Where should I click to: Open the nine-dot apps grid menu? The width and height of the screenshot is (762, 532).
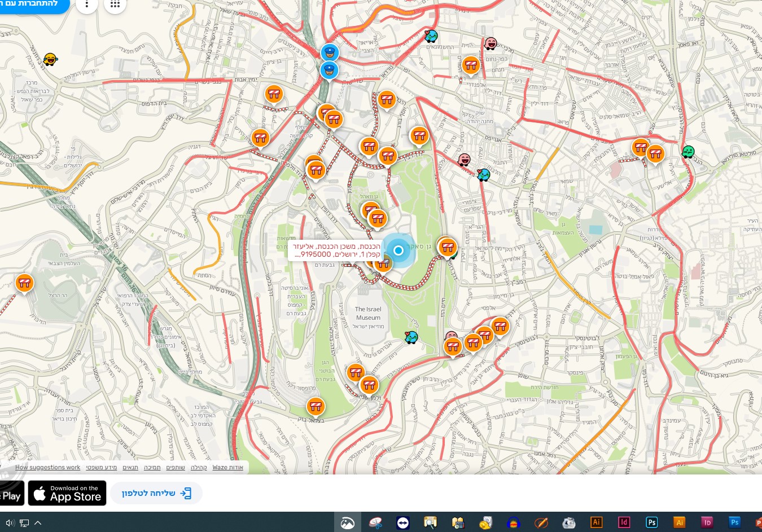click(115, 5)
